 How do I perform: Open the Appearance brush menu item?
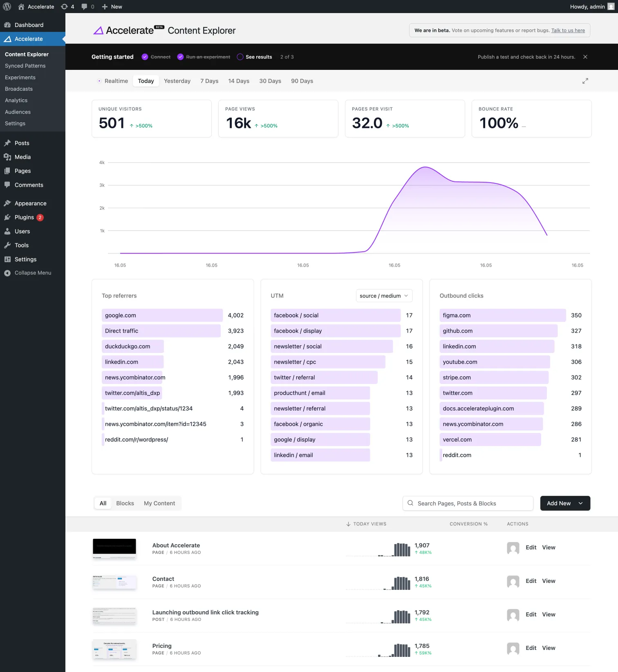(x=33, y=203)
